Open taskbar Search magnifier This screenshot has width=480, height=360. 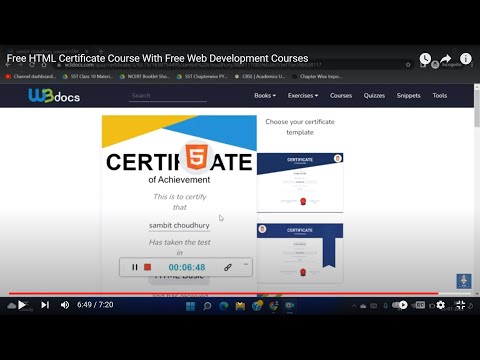[207, 306]
